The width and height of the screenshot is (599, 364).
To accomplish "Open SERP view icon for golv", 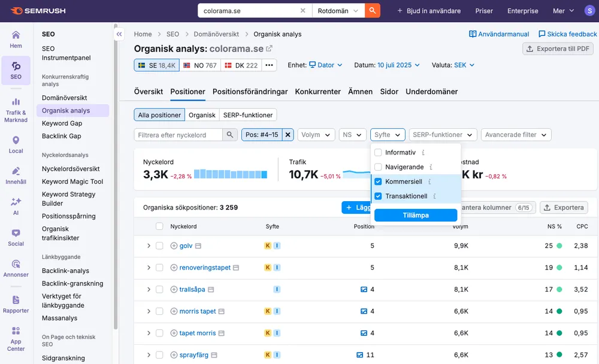I will [198, 246].
